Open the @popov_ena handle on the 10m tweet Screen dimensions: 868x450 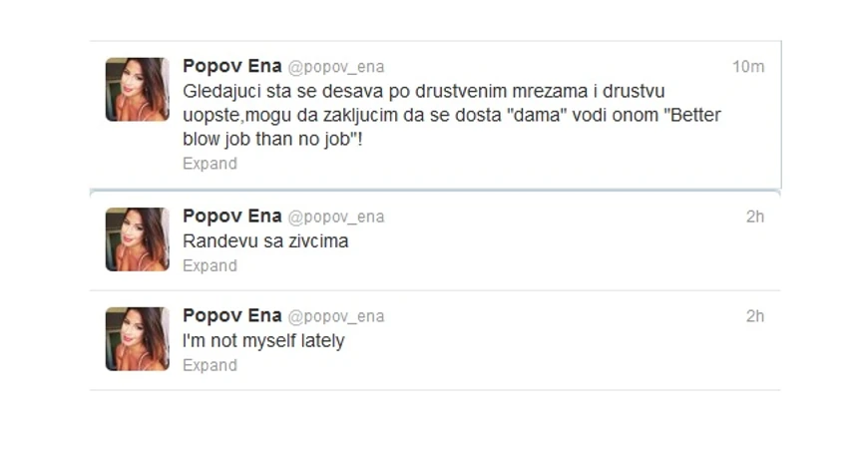[x=336, y=67]
